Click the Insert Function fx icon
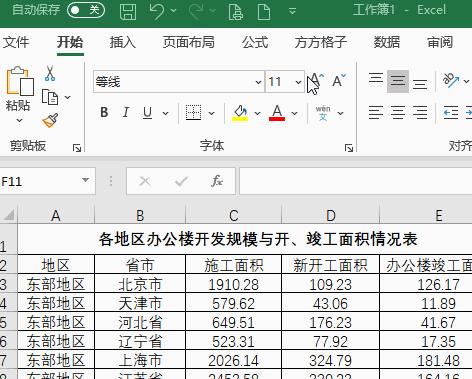This screenshot has height=379, width=472. 217,181
